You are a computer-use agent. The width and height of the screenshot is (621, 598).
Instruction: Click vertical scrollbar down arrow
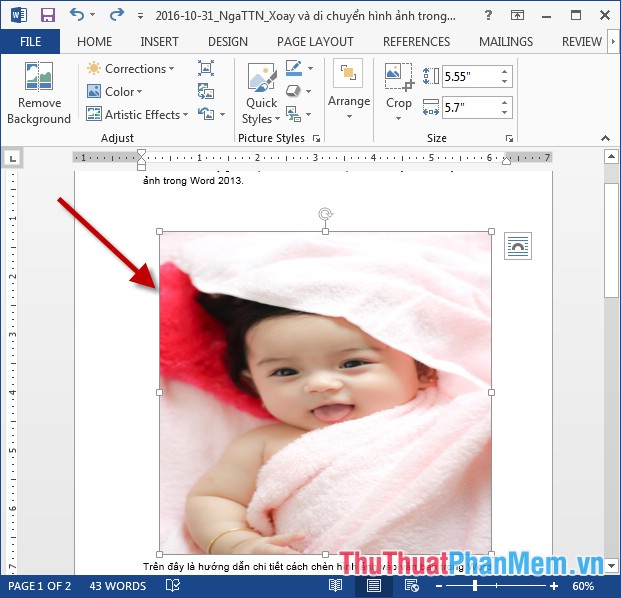pyautogui.click(x=611, y=565)
